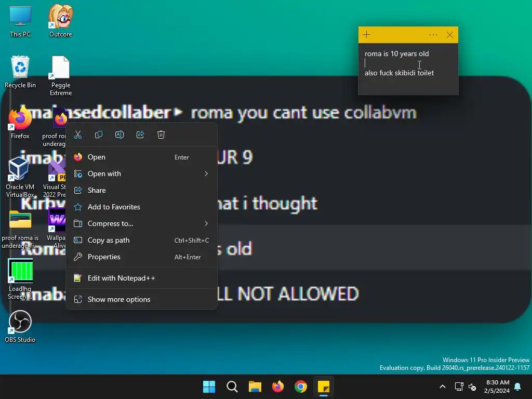The image size is (532, 399).
Task: Expand the Compress to submenu chevron
Action: (x=206, y=223)
